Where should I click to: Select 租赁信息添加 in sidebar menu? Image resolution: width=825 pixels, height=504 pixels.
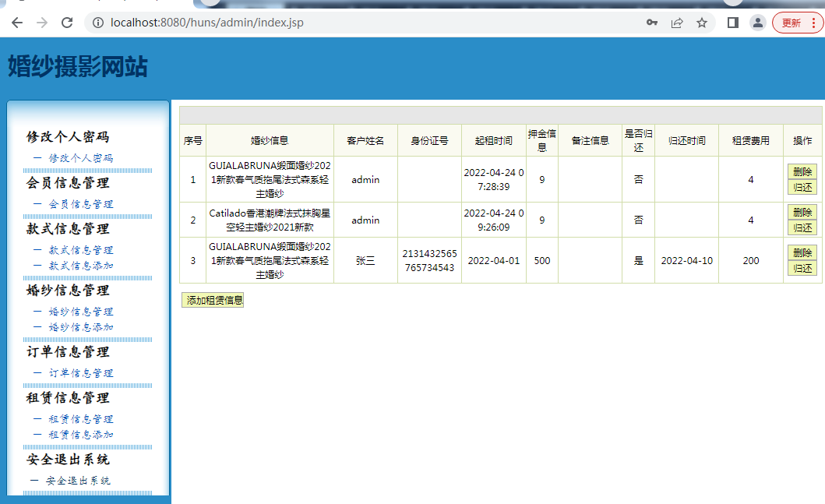[x=81, y=435]
